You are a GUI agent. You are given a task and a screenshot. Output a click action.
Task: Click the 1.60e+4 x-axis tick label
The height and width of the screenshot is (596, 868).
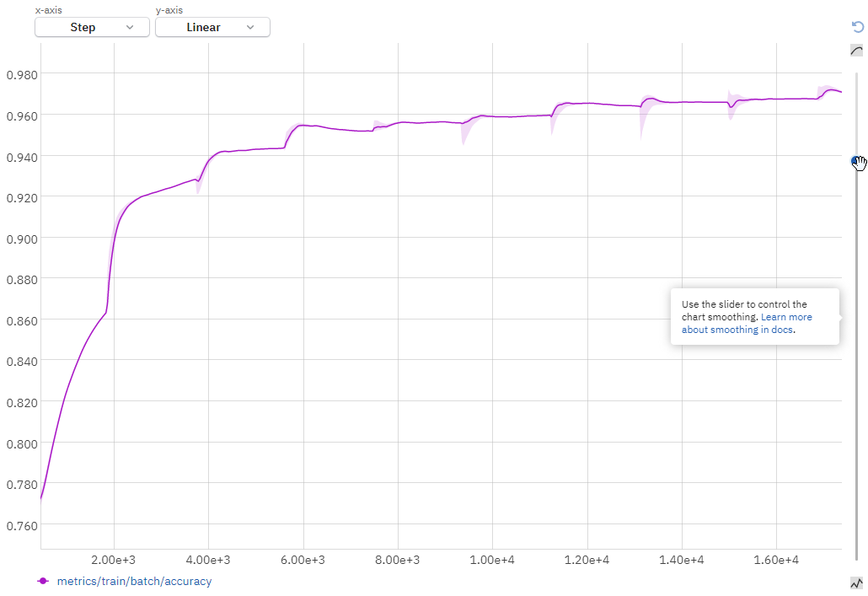click(x=775, y=560)
